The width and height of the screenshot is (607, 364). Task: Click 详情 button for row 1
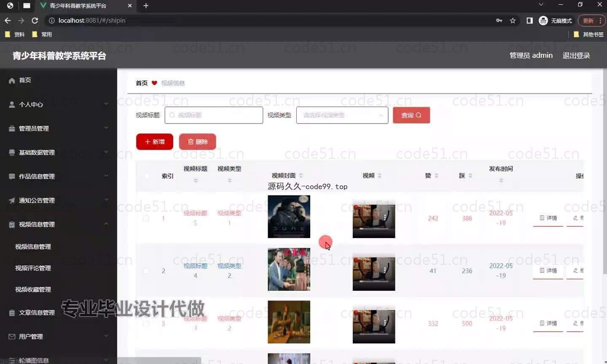[548, 218]
